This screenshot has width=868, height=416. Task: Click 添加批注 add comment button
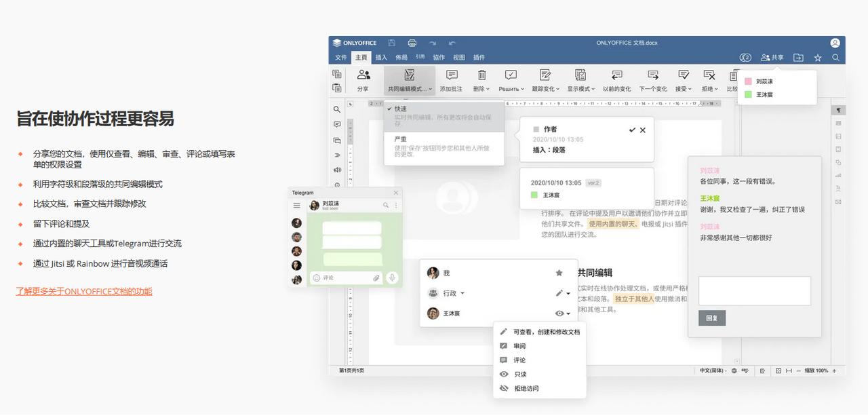pyautogui.click(x=451, y=81)
